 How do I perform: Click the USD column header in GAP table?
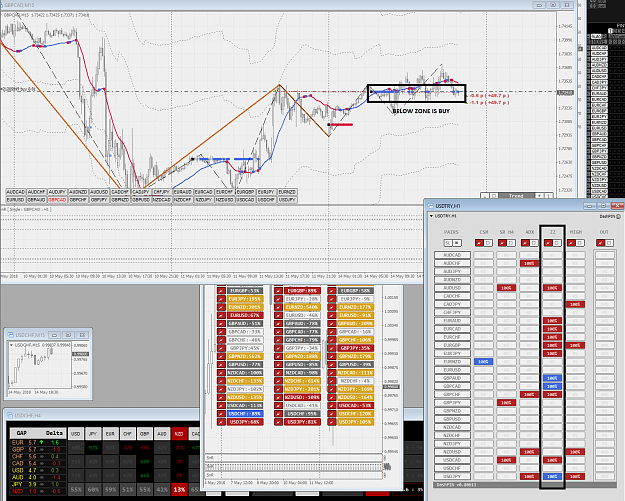tap(75, 434)
